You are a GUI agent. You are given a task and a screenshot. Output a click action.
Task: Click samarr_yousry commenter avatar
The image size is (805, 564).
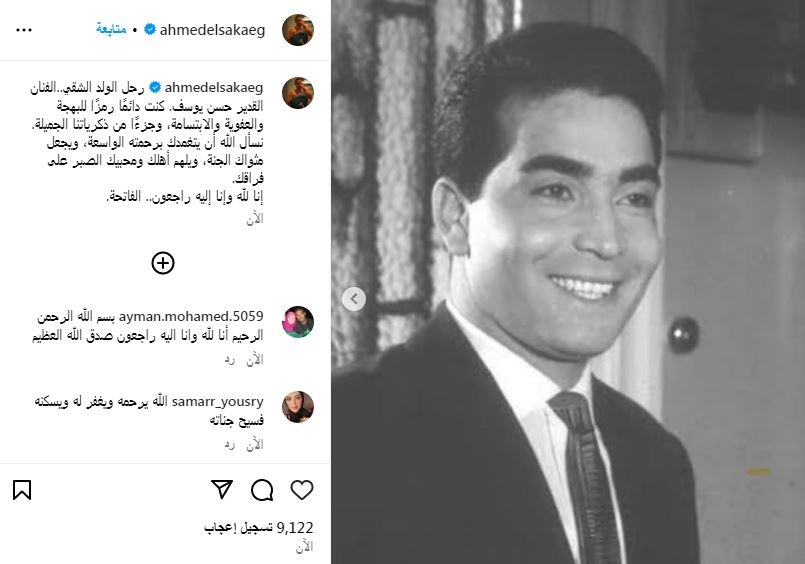coord(298,407)
